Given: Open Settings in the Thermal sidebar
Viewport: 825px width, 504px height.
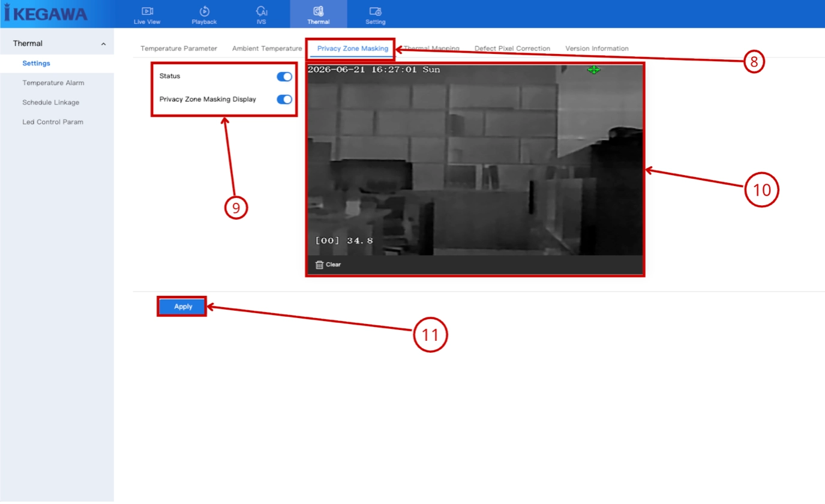Looking at the screenshot, I should click(36, 63).
